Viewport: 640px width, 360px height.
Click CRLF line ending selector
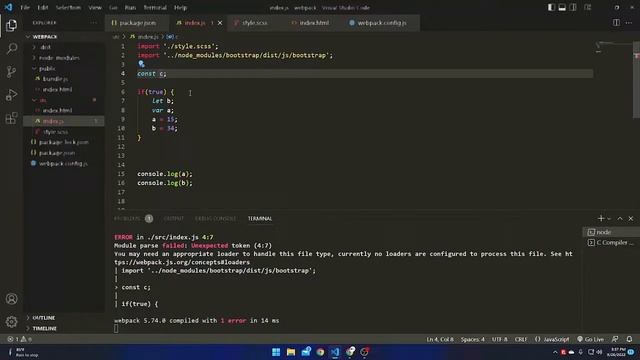(521, 339)
